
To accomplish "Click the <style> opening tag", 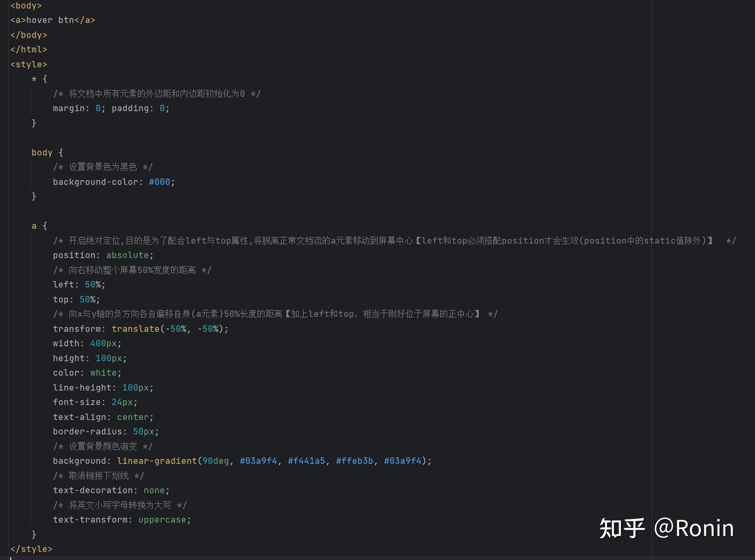I will [28, 64].
